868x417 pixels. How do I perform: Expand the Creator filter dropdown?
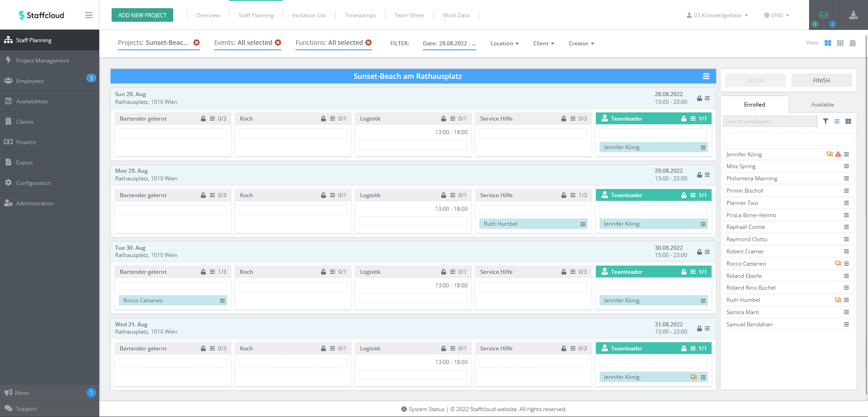click(x=581, y=44)
